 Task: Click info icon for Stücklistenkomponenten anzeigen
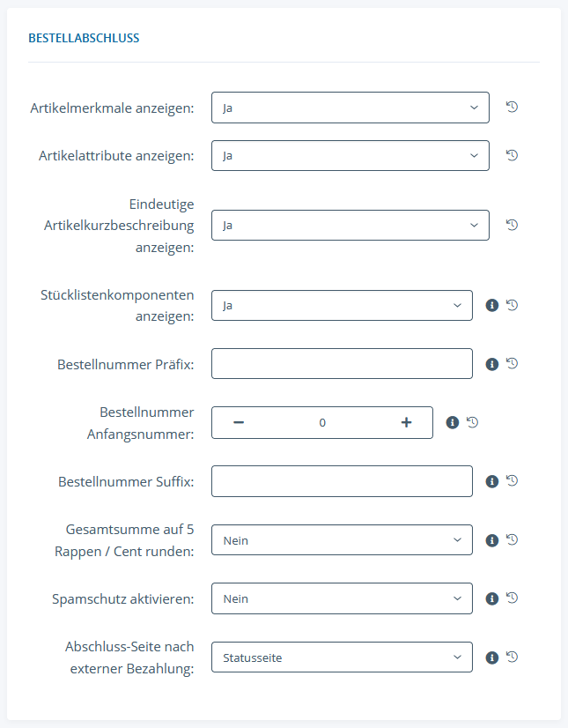492,305
